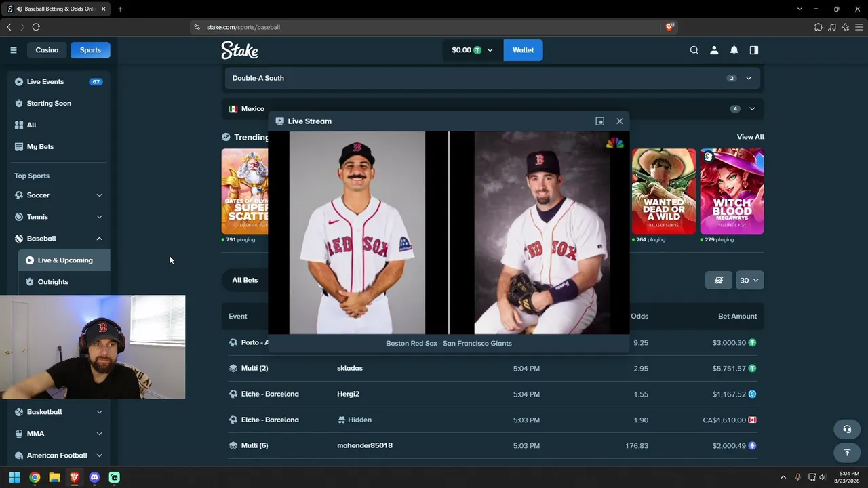Image resolution: width=868 pixels, height=488 pixels.
Task: Open Live Events in the sidebar
Action: pyautogui.click(x=59, y=81)
